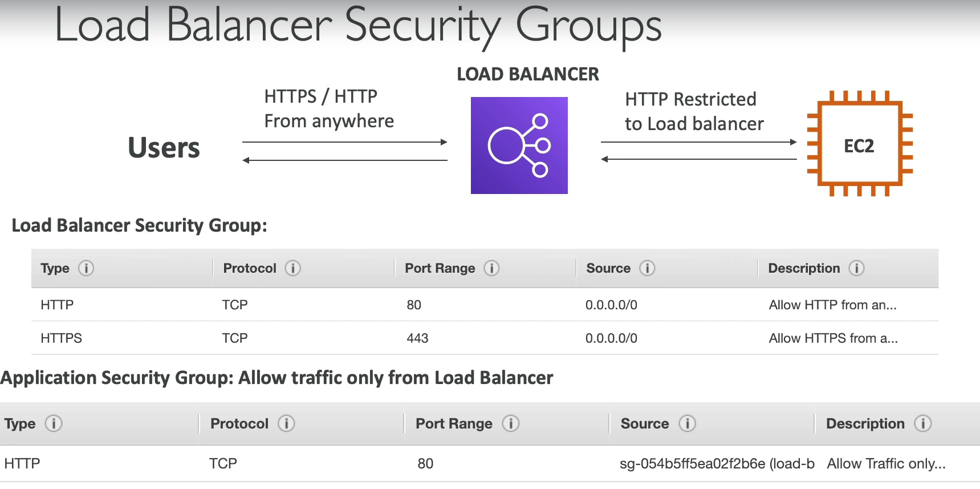Viewport: 980px width, 489px height.
Task: Click info icon next to lower Source header
Action: [687, 423]
